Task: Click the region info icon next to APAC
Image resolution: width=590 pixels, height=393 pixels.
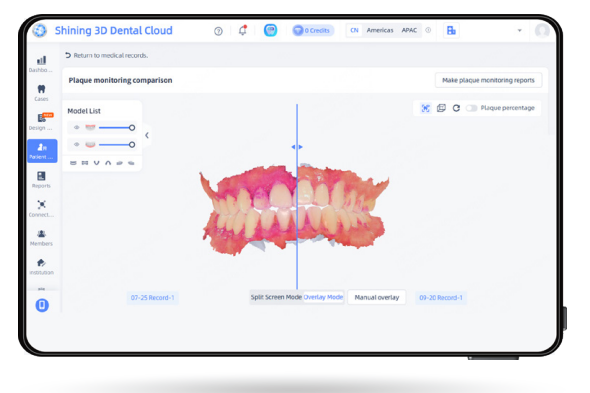Action: coord(428,30)
